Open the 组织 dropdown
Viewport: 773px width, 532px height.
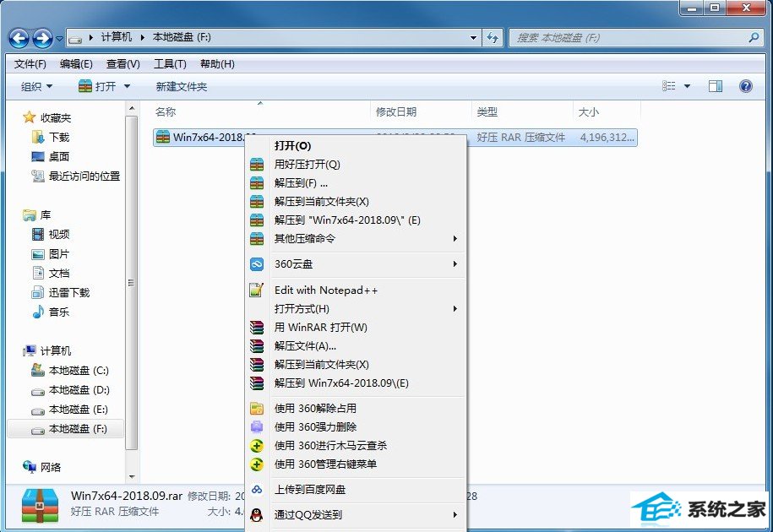[36, 87]
